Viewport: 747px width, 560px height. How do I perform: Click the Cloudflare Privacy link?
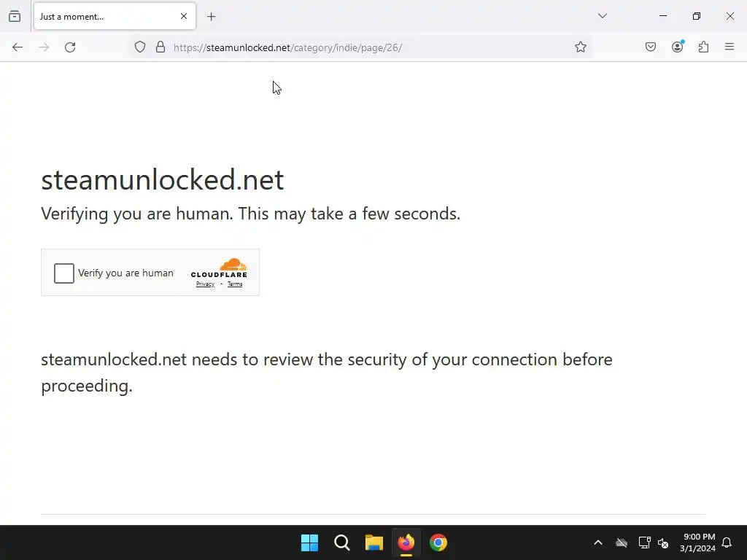pos(205,284)
